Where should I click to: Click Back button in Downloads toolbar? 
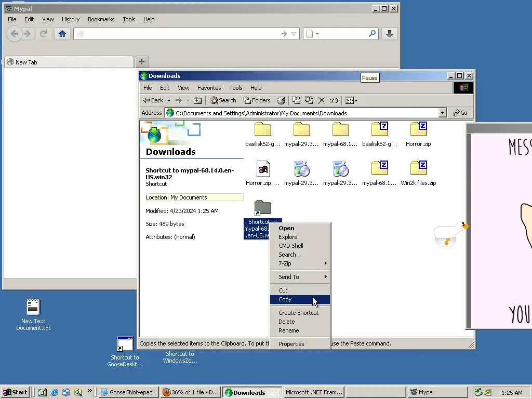point(153,100)
